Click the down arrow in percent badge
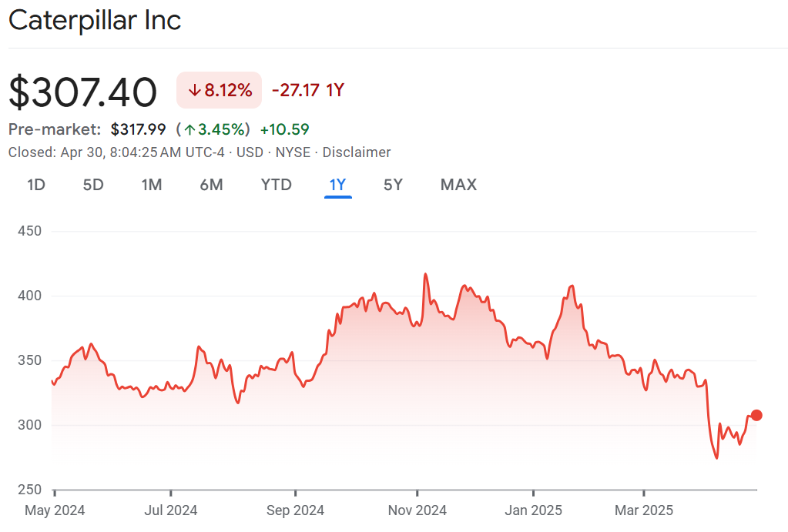Screen dimensions: 788x532 pos(194,91)
